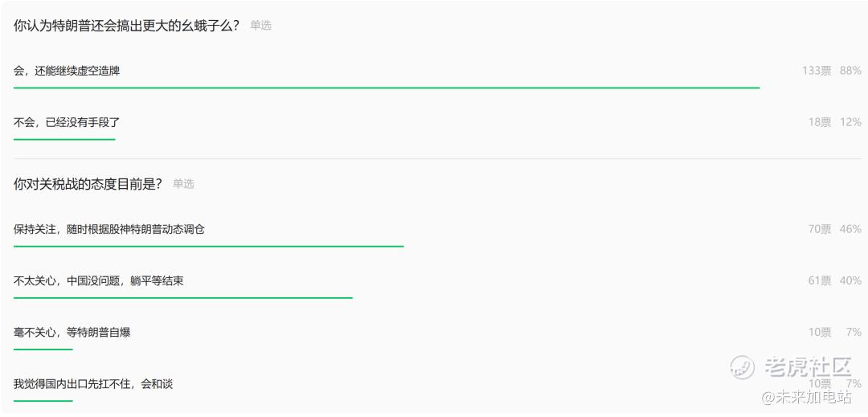Image resolution: width=868 pixels, height=417 pixels.
Task: Click the 老虎社区 watermark text
Action: pyautogui.click(x=808, y=367)
